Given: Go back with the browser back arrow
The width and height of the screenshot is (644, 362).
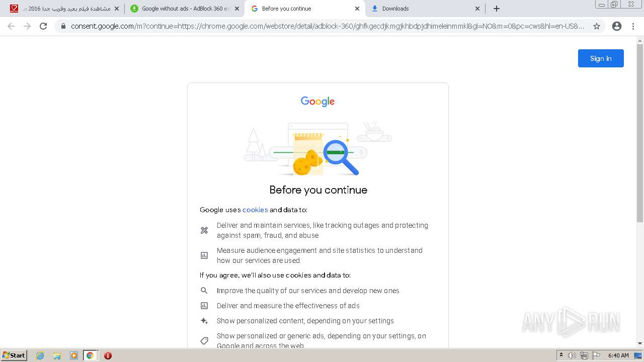Looking at the screenshot, I should [11, 26].
